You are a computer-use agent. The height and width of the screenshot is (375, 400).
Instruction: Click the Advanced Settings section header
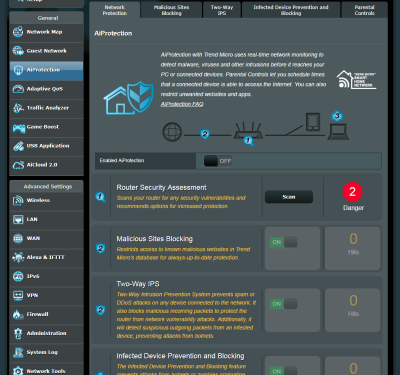(x=47, y=186)
